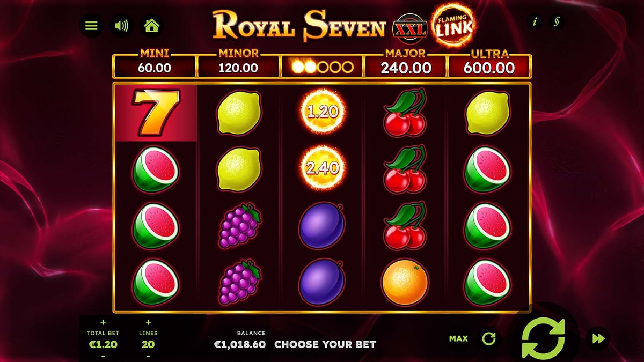Click the Flaming Link logo badge
The height and width of the screenshot is (362, 644).
(x=454, y=26)
